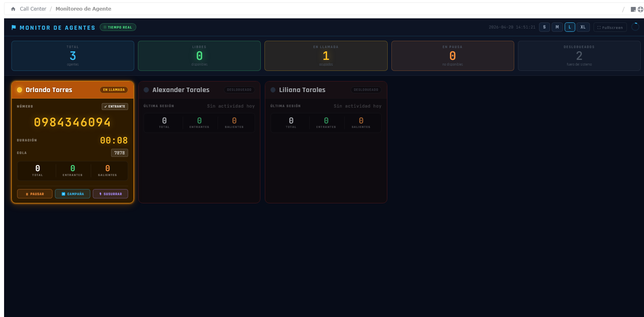Screen dimensions: 644x317
Task: Click the circular refresh spinner icon
Action: click(635, 27)
